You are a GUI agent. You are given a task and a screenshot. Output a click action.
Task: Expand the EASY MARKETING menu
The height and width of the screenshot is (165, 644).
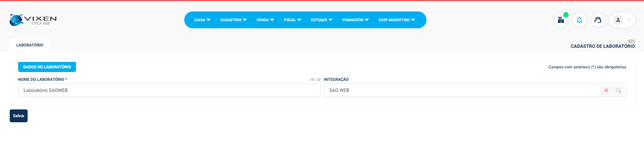coord(396,20)
